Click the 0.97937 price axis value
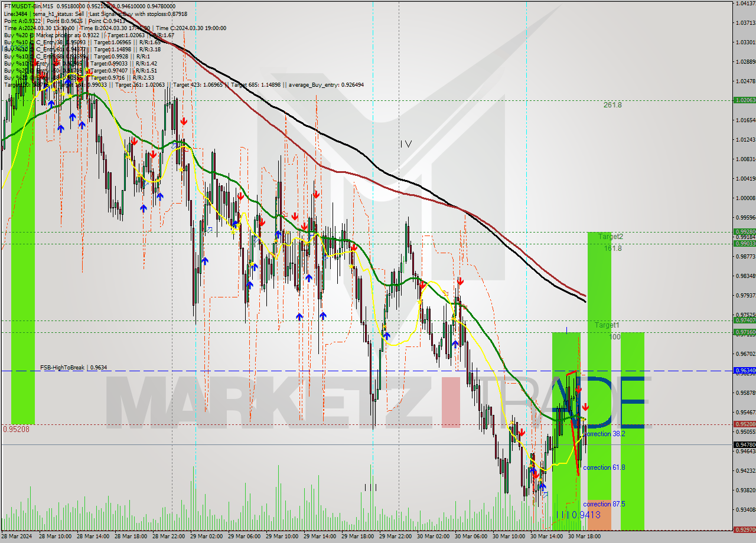 pos(745,295)
